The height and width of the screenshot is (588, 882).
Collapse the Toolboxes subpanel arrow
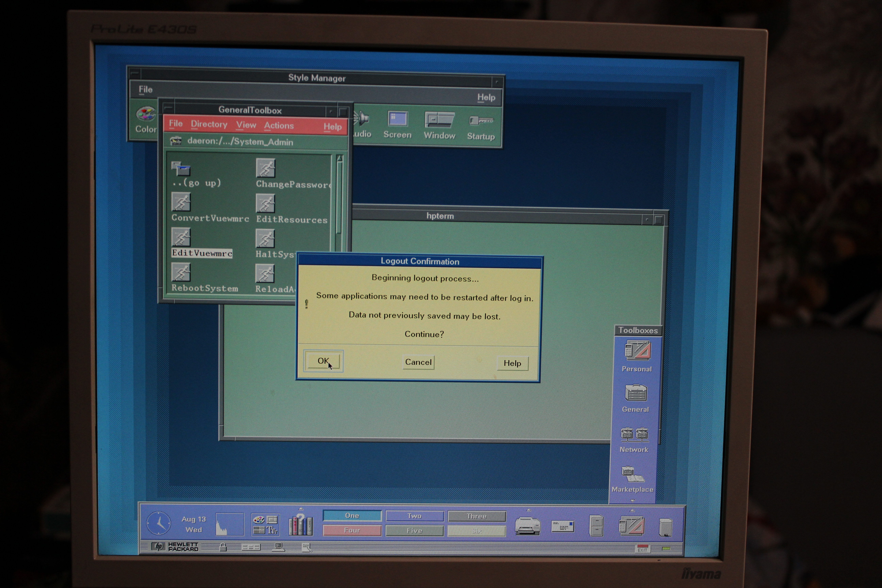pyautogui.click(x=632, y=501)
